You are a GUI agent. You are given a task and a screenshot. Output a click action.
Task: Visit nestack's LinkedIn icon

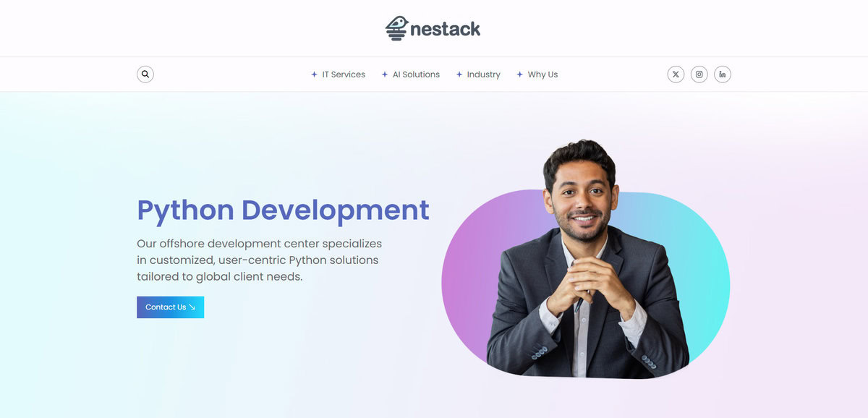pyautogui.click(x=723, y=74)
